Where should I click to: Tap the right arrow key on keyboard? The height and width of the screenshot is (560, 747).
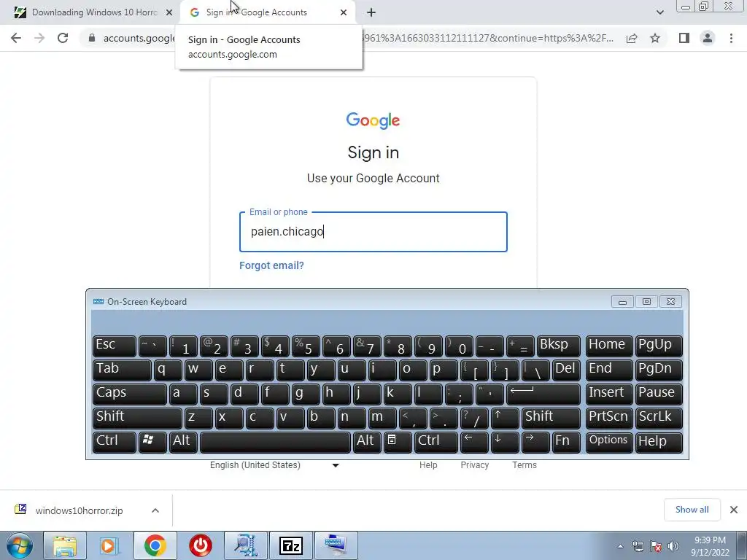point(535,442)
